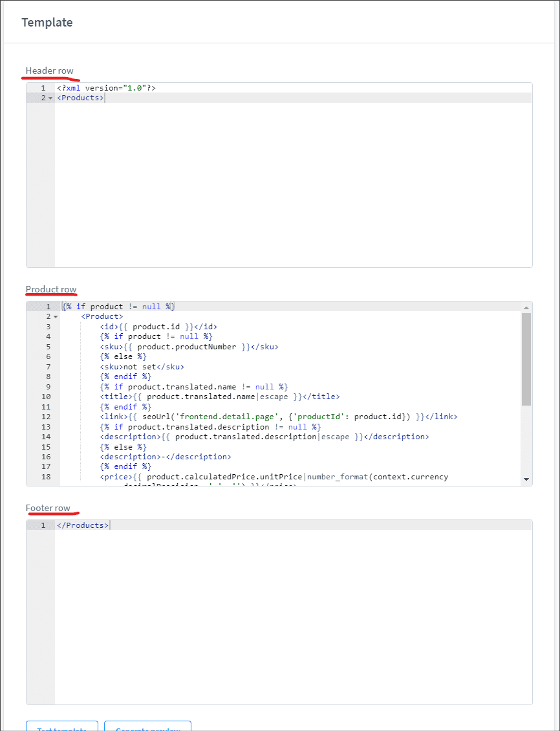Place cursor on <?xml version="1.0"?> line
Image resolution: width=560 pixels, height=731 pixels.
click(x=106, y=87)
